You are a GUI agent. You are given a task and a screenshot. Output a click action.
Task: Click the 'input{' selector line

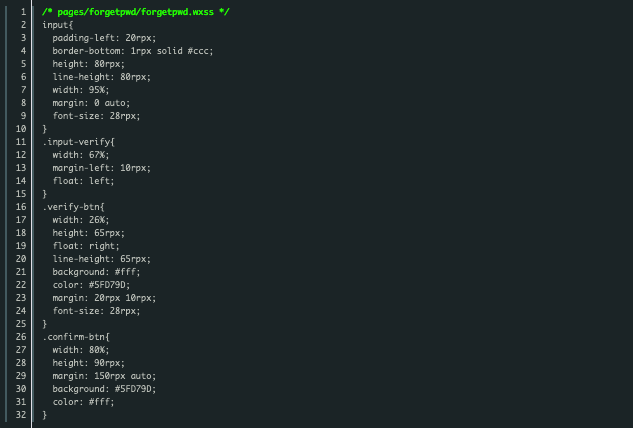pos(58,25)
